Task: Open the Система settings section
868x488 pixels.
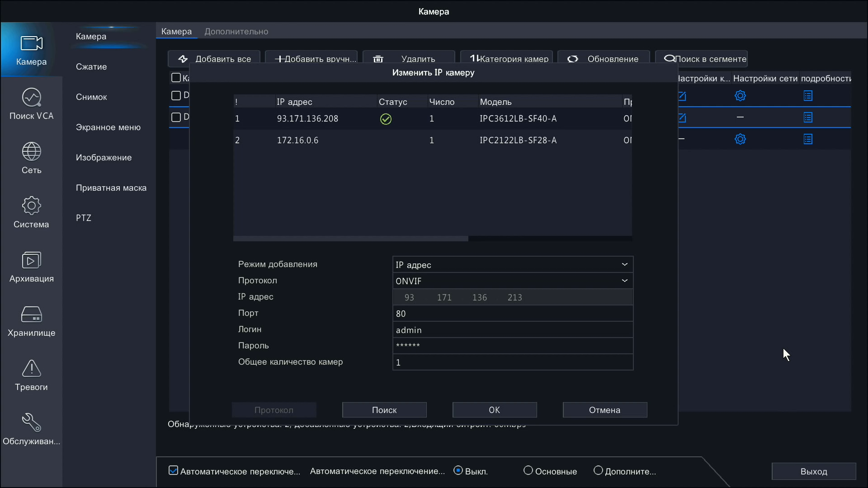Action: (x=31, y=212)
